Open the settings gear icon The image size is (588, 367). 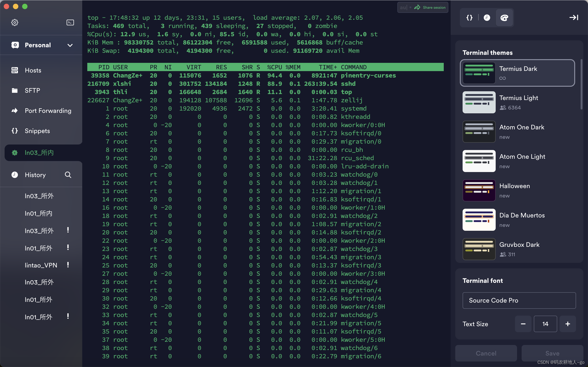14,22
